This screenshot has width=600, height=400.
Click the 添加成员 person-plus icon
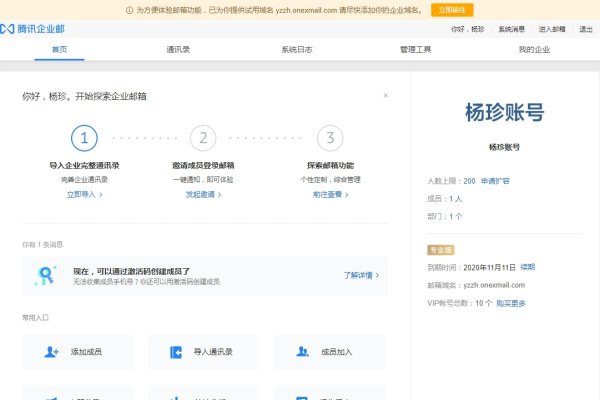[x=51, y=352]
